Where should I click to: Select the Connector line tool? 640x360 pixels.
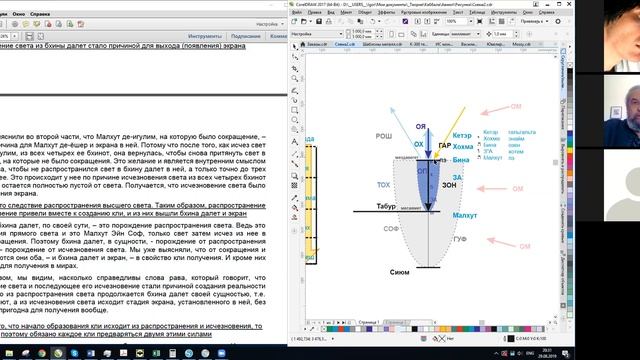[295, 164]
